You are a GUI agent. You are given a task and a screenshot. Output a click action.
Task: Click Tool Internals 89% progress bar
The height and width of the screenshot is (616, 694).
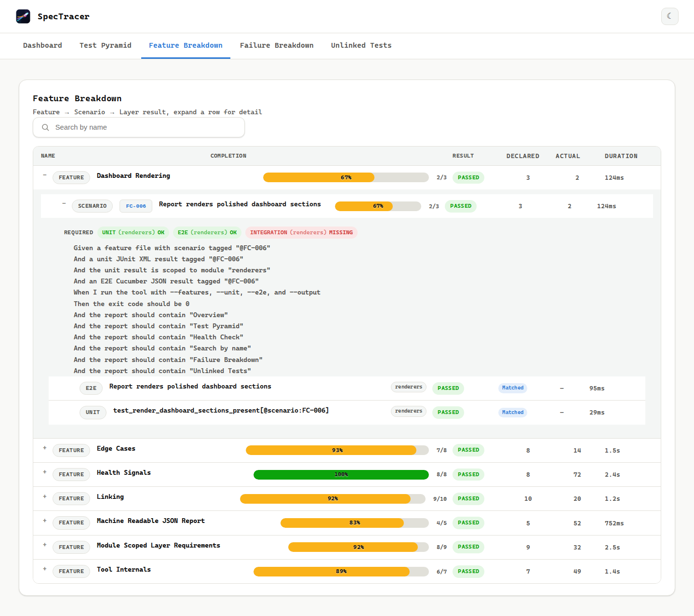coord(341,571)
